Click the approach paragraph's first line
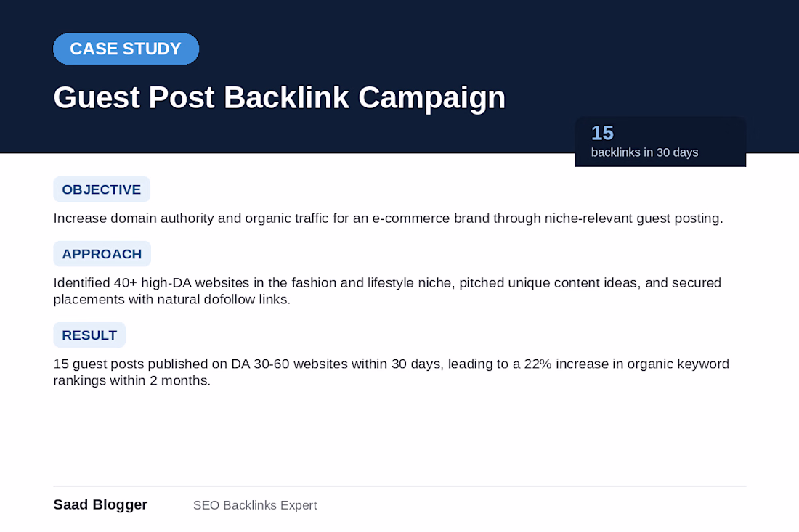This screenshot has width=799, height=532. [387, 282]
